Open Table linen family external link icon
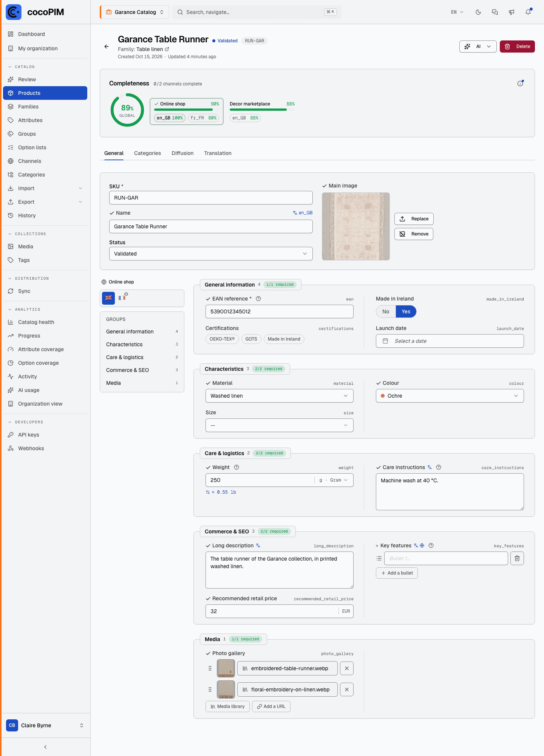Image resolution: width=544 pixels, height=756 pixels. [x=167, y=49]
